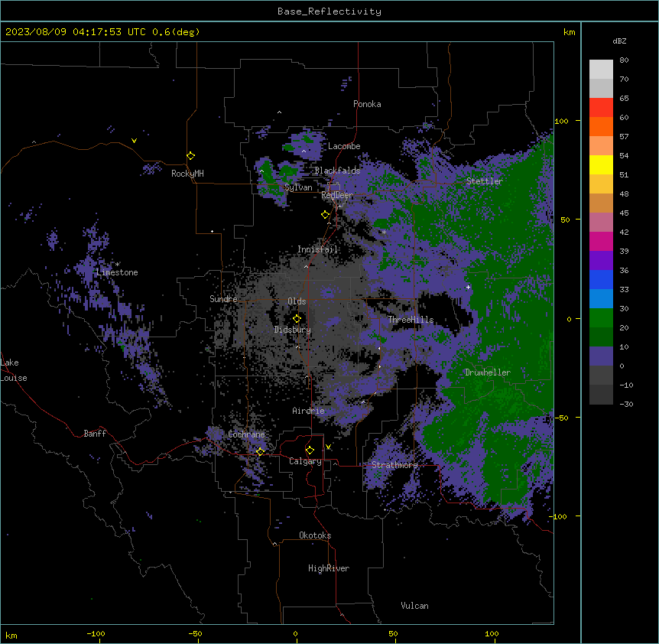Click the RockyMH label
The image size is (659, 644).
pyautogui.click(x=187, y=174)
